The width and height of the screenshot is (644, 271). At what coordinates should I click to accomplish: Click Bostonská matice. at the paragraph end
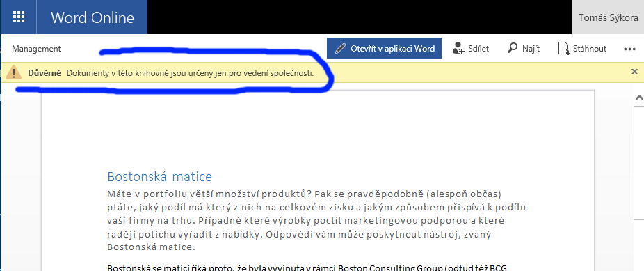[150, 247]
